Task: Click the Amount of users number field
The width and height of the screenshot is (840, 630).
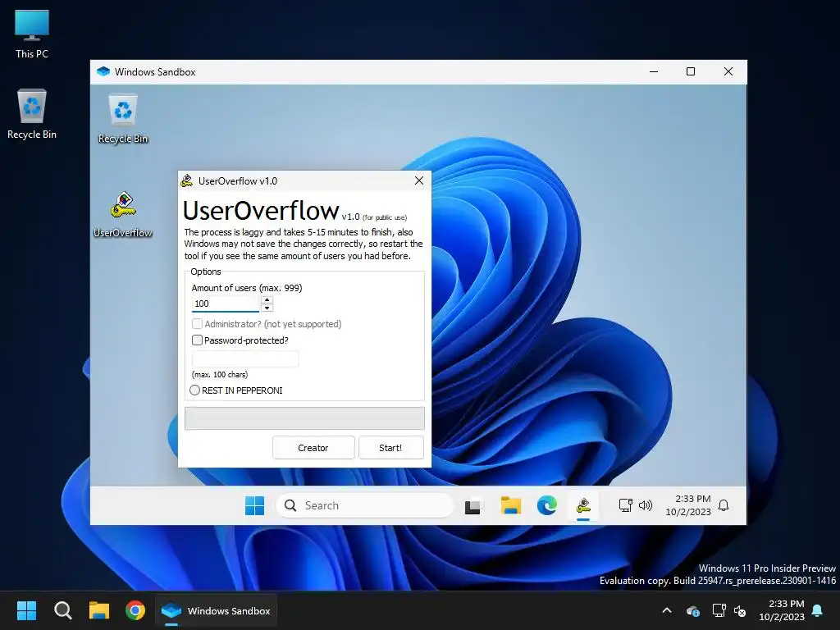Action: click(226, 304)
